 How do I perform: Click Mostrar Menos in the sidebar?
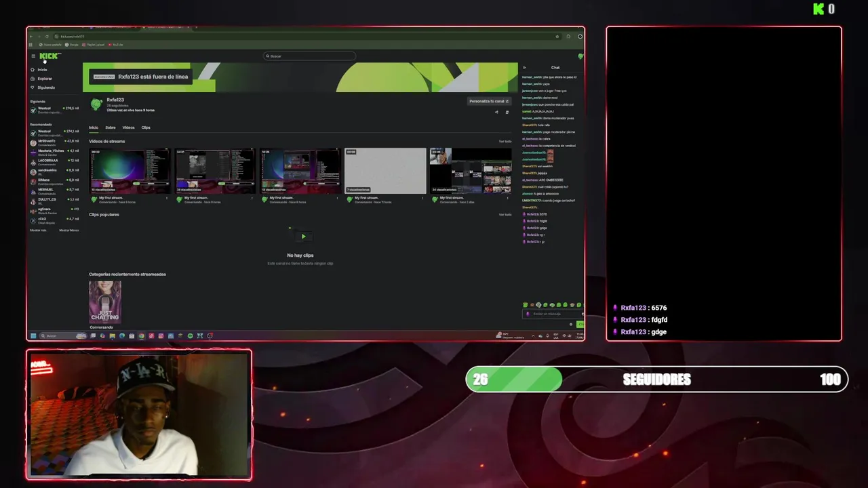[x=69, y=230]
